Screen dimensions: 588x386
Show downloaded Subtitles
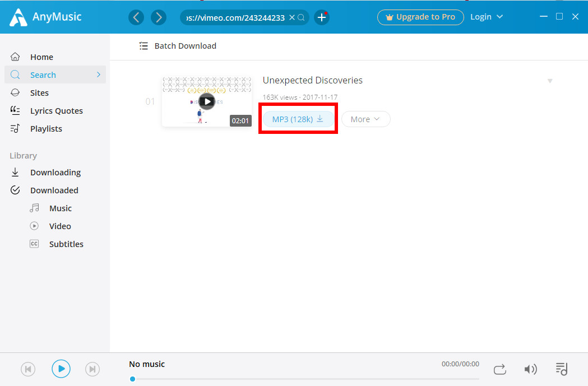click(55, 244)
